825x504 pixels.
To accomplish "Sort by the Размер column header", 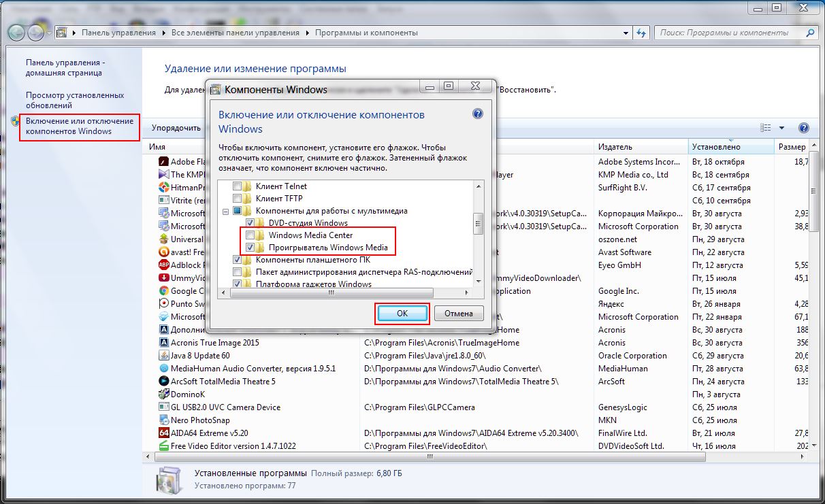I will point(792,147).
